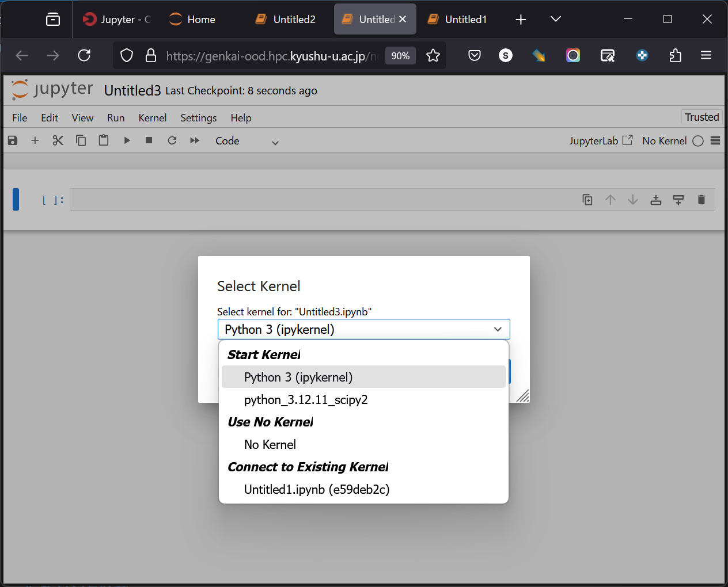Paste cell from the clipboard icon
Viewport: 728px width, 587px height.
104,140
